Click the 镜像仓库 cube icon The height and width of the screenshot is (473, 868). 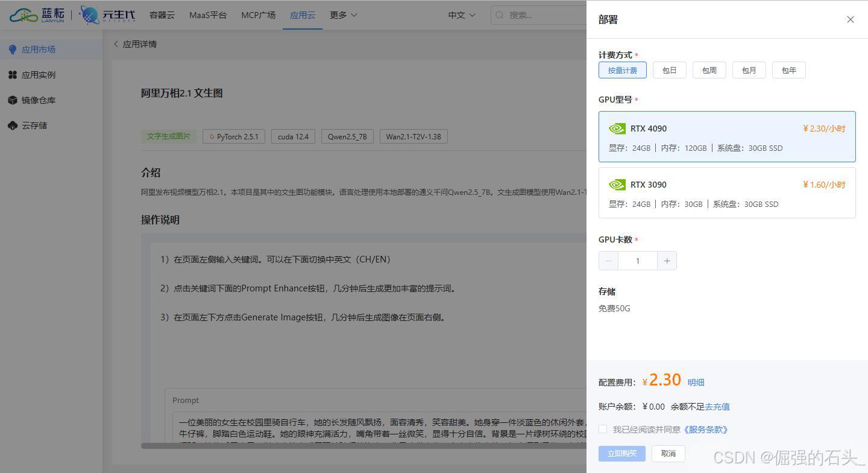(13, 100)
